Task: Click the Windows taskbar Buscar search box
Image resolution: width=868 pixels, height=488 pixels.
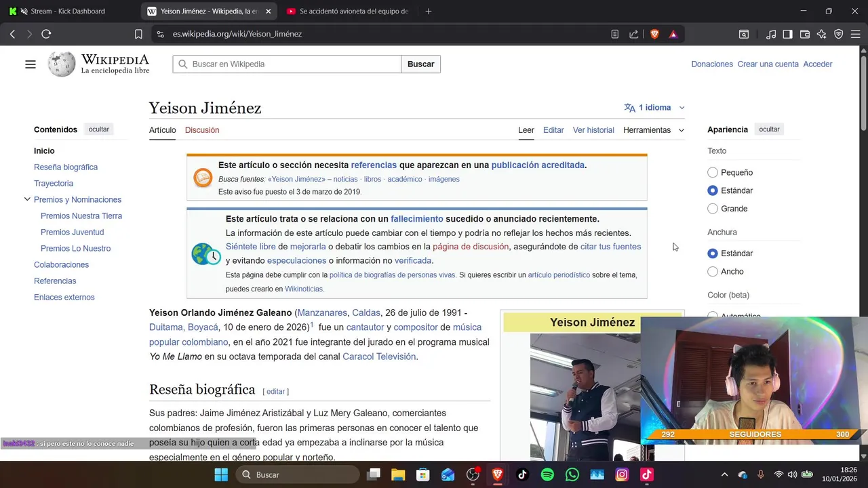Action: point(297,474)
